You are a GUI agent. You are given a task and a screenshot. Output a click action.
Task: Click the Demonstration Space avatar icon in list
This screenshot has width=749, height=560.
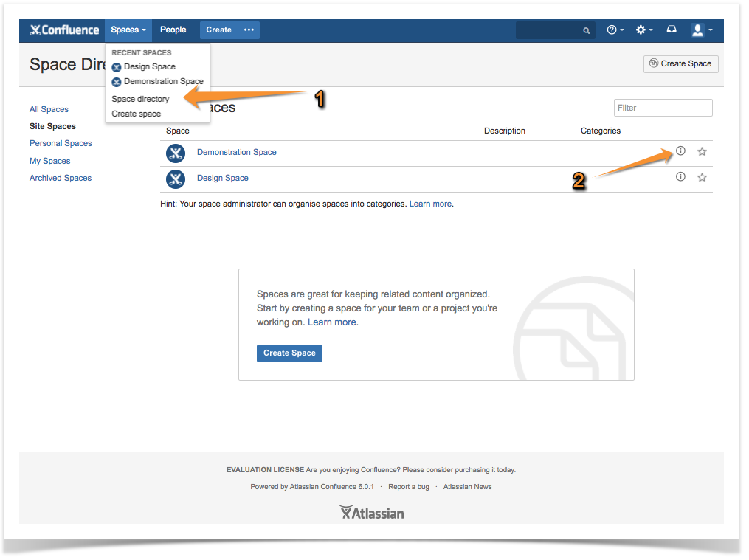pos(175,153)
